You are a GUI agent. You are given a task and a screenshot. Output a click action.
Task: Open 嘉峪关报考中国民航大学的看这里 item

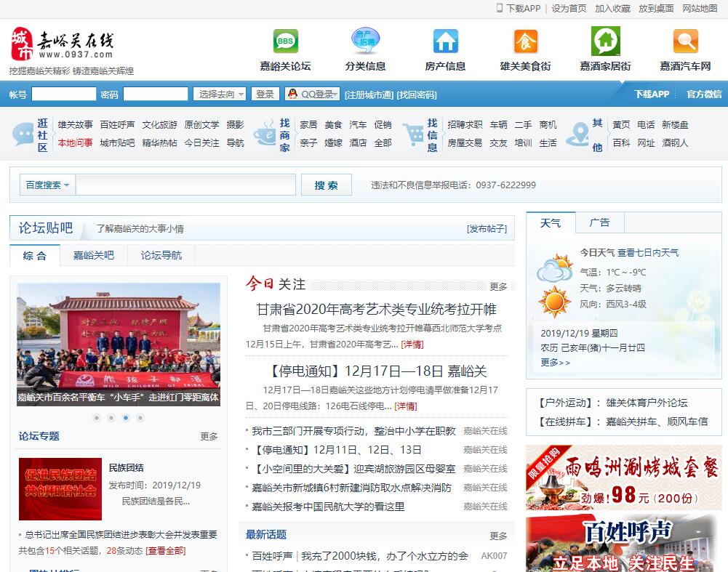[x=328, y=507]
